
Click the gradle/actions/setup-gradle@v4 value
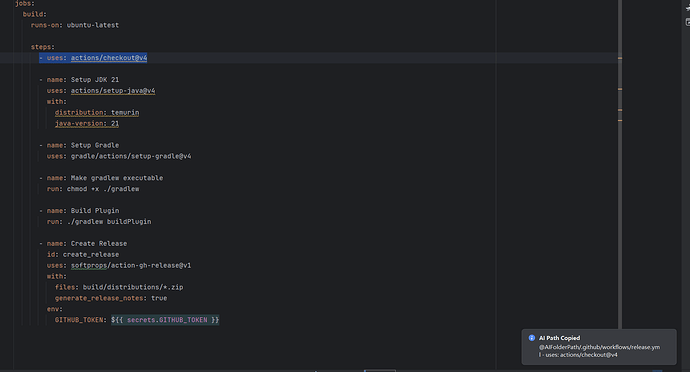tap(131, 156)
